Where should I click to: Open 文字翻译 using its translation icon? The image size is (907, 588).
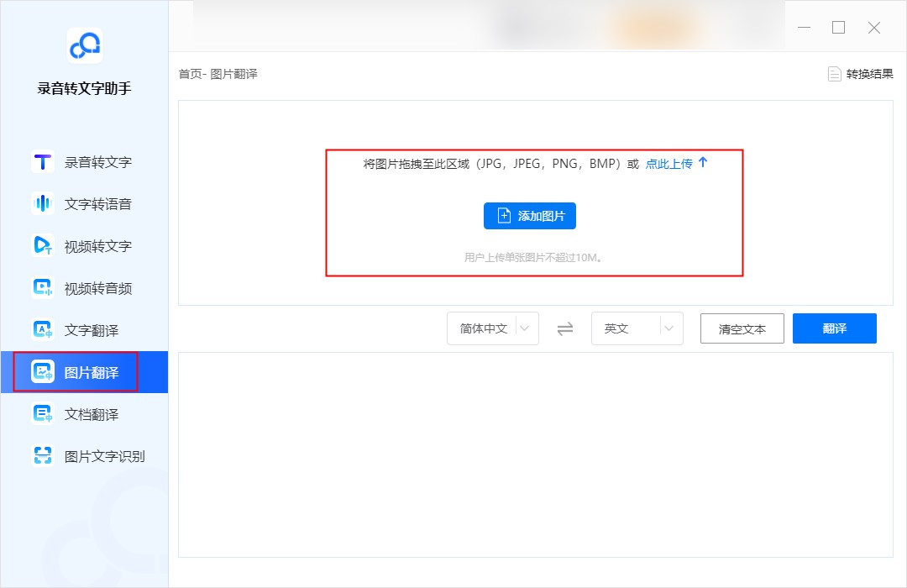click(x=42, y=329)
